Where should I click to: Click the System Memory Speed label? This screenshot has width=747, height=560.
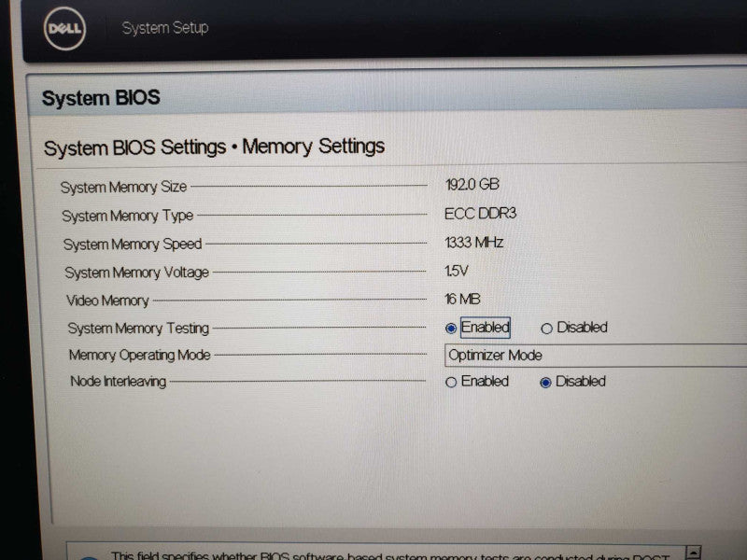pos(133,245)
